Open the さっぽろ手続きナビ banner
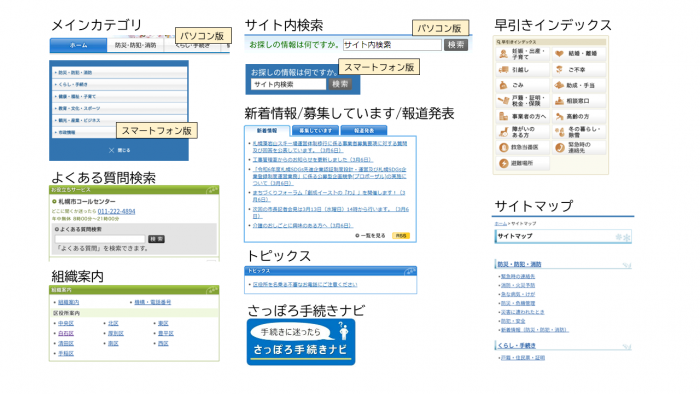The image size is (700, 394). (301, 342)
